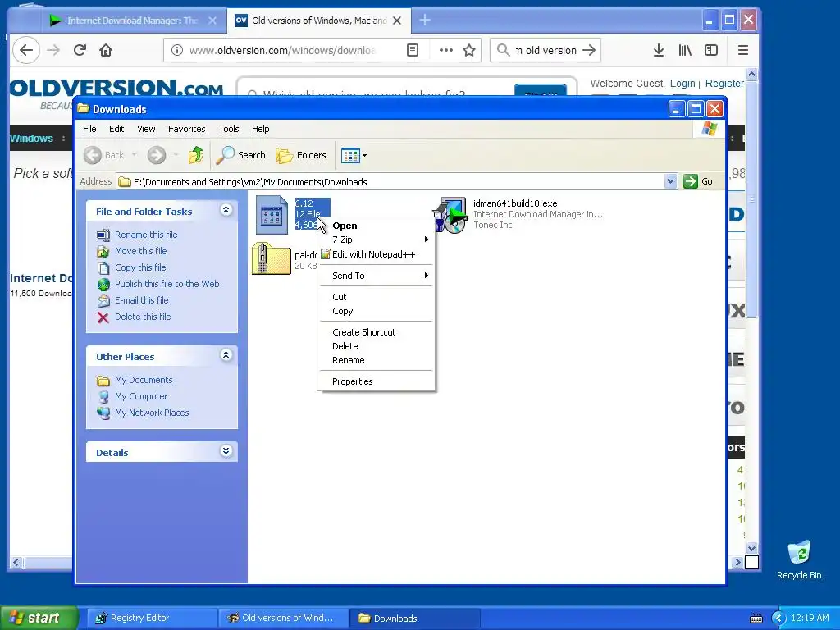This screenshot has height=630, width=840.
Task: Open the selected file from context menu
Action: (376, 226)
